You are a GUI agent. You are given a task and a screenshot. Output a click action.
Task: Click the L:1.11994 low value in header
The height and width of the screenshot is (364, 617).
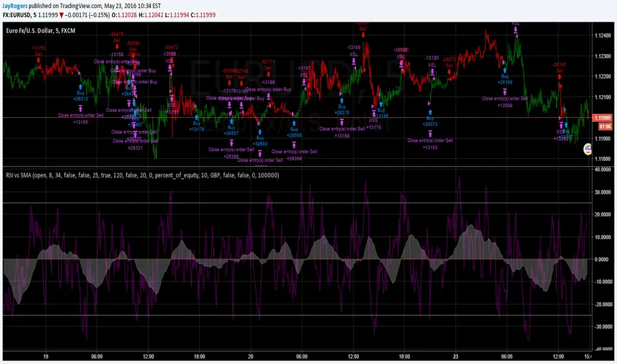177,15
